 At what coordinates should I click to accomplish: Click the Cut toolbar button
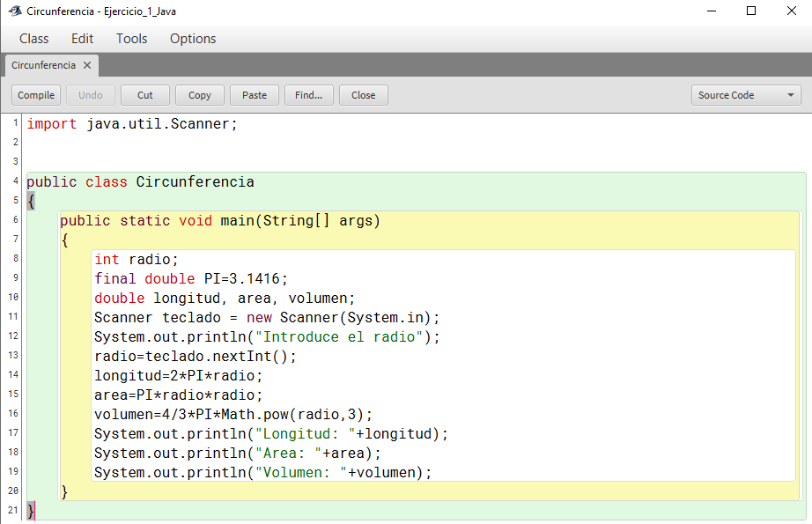145,95
